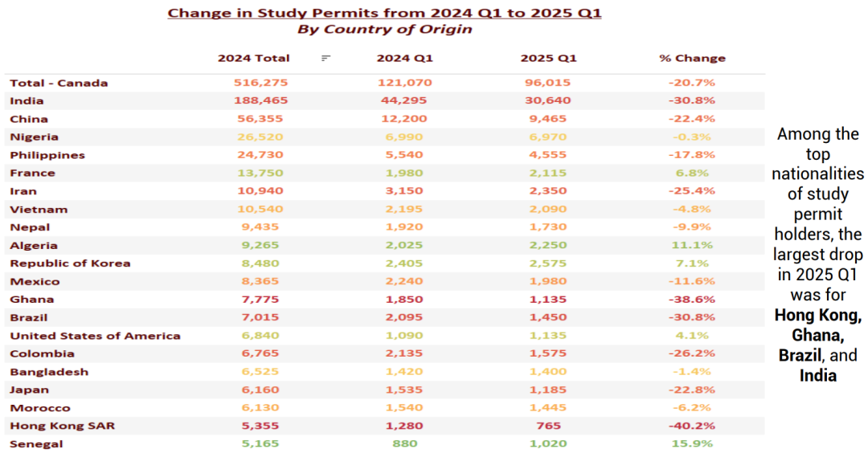This screenshot has height=453, width=868.
Task: Select the India row label
Action: click(27, 101)
